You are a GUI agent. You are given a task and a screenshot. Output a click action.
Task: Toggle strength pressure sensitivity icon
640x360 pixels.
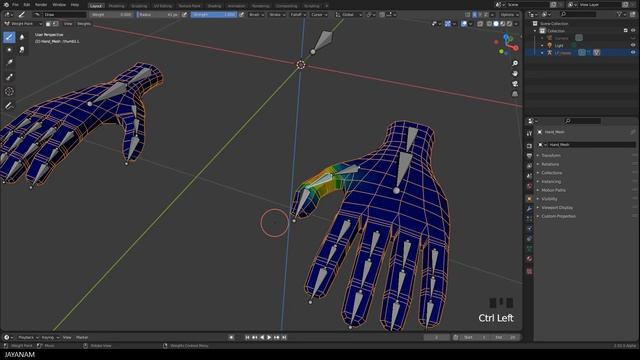[241, 15]
